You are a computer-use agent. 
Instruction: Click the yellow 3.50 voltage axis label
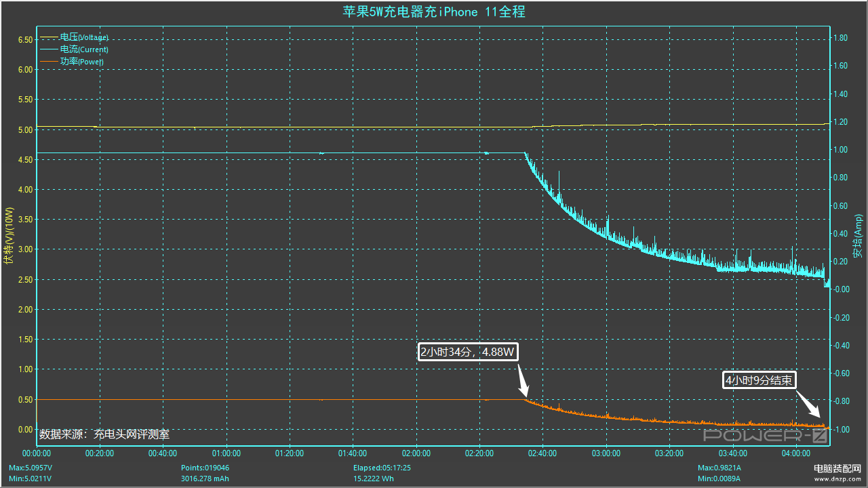24,220
